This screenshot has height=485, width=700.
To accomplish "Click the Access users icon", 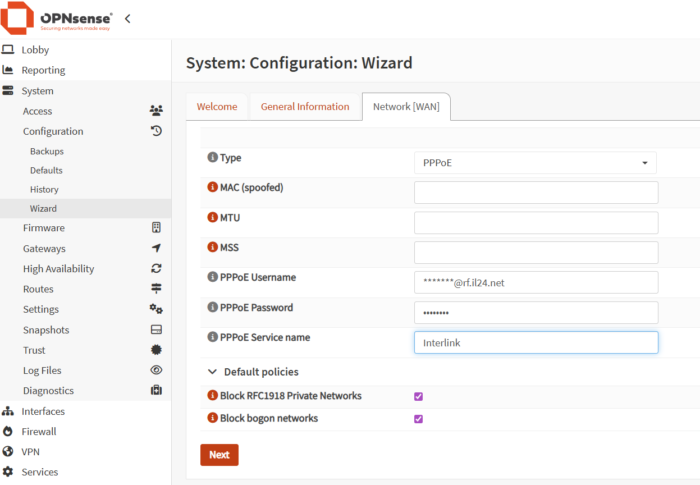I will [x=156, y=111].
